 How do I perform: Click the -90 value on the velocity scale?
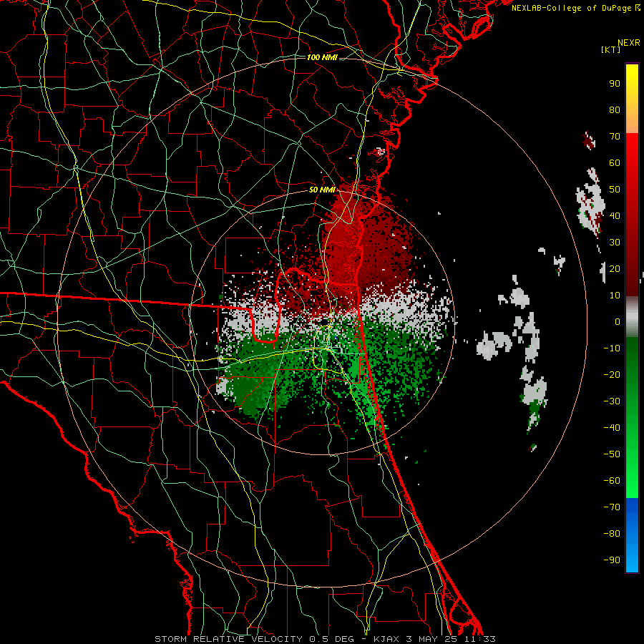(612, 560)
